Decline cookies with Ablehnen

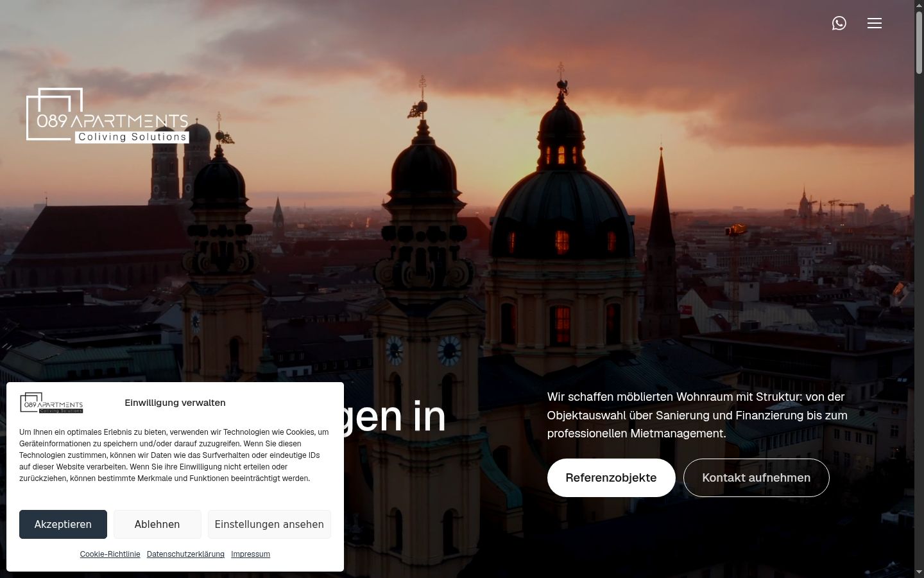point(157,524)
